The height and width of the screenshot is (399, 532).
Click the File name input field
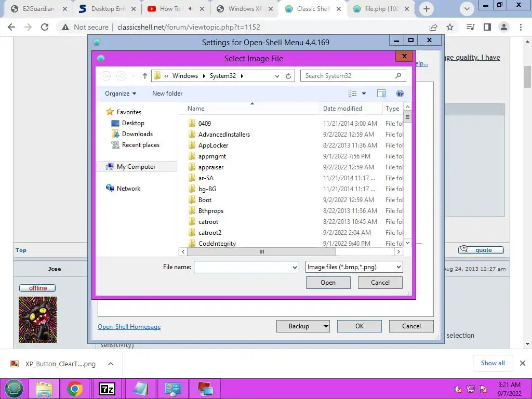243,268
